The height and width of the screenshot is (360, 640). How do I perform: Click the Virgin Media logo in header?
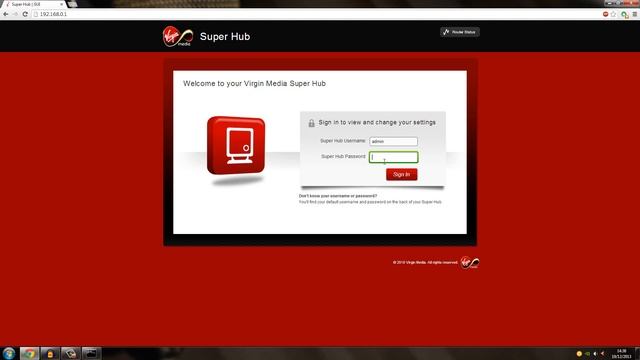tap(178, 36)
